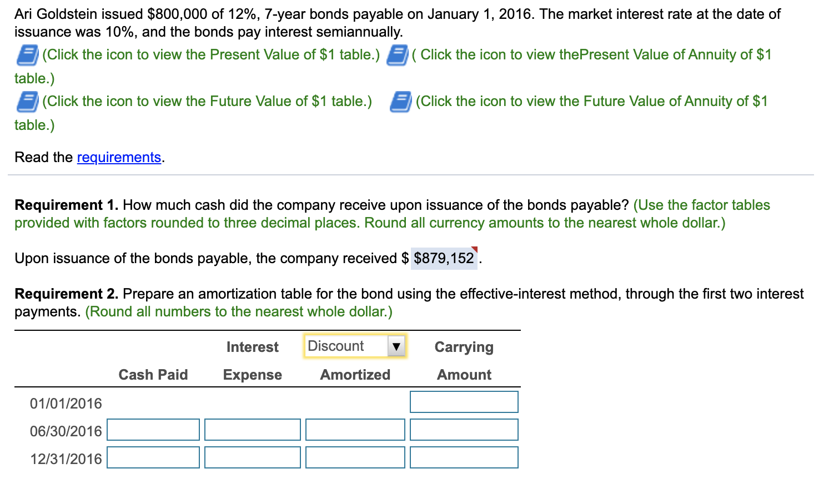Click the Discount Amortized field for 12/31/2016
The width and height of the screenshot is (834, 504).
coord(355,457)
